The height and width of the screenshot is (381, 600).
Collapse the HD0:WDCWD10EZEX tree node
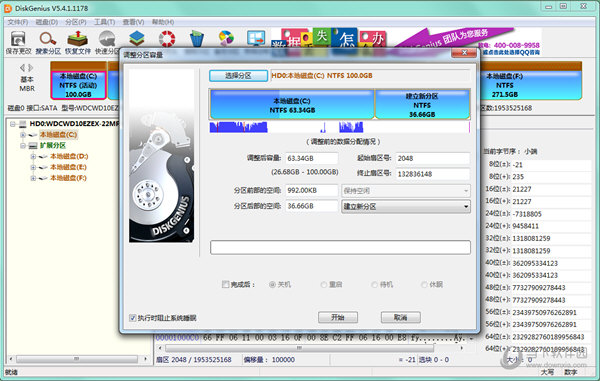click(x=13, y=124)
